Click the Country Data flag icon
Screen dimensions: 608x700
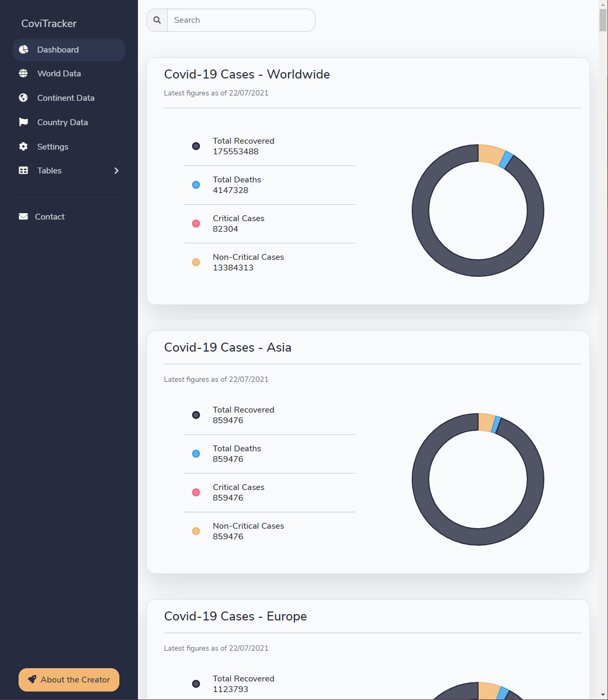pos(23,122)
